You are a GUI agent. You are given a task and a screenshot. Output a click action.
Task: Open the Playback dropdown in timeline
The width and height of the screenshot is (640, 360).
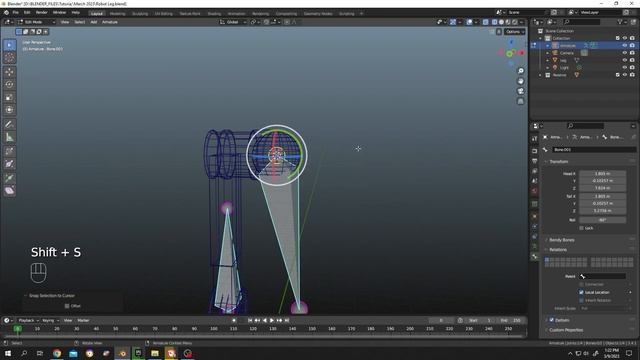click(28, 320)
